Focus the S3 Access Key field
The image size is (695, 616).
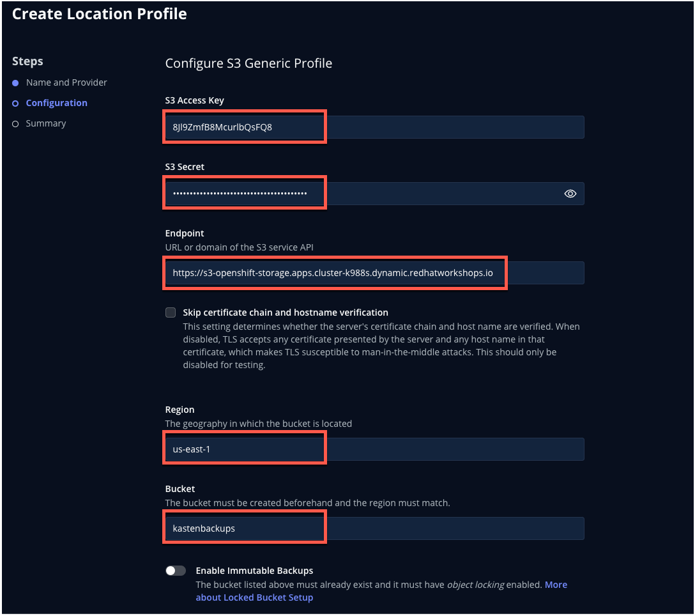(x=374, y=127)
